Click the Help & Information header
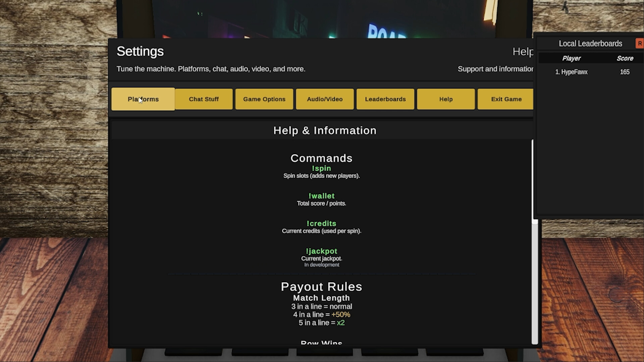This screenshot has height=362, width=644. click(325, 130)
